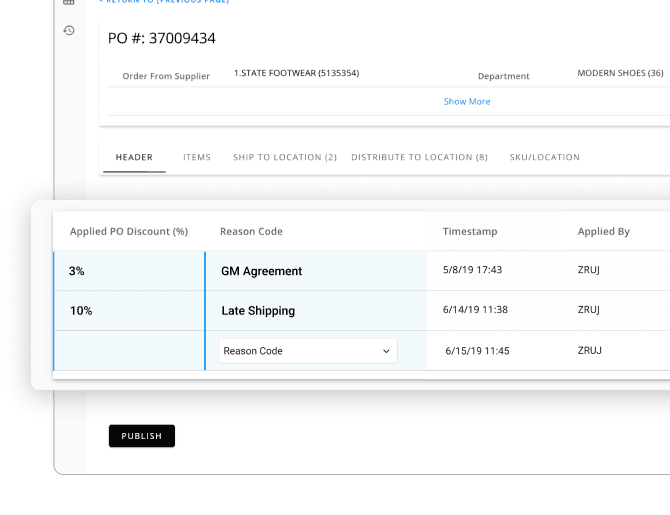The height and width of the screenshot is (515, 670).
Task: Click the Department label
Action: pos(503,76)
